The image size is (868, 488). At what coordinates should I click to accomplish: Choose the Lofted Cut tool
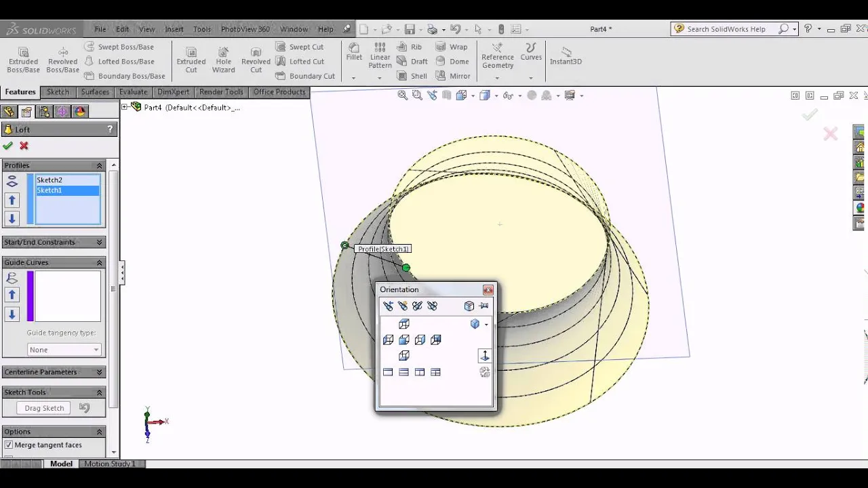tap(300, 61)
